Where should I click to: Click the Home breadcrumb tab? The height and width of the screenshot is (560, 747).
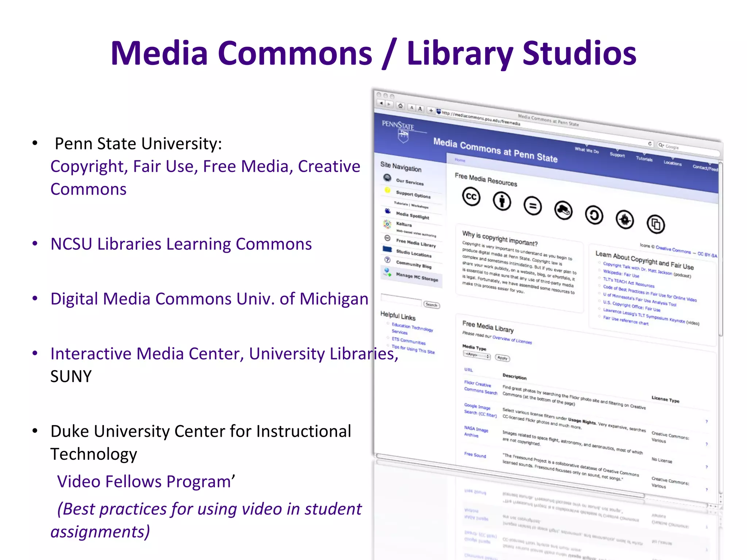(x=460, y=160)
